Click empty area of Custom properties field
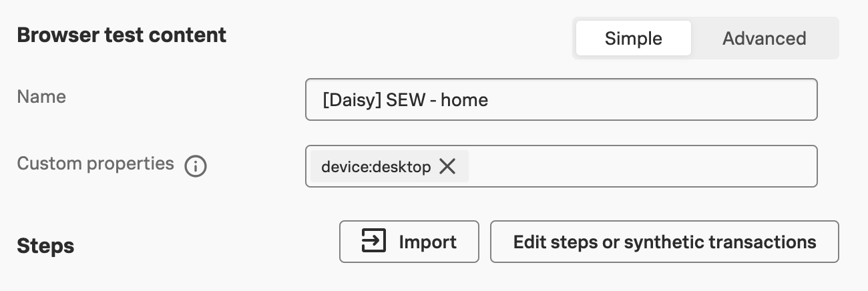868x291 pixels. click(x=641, y=166)
